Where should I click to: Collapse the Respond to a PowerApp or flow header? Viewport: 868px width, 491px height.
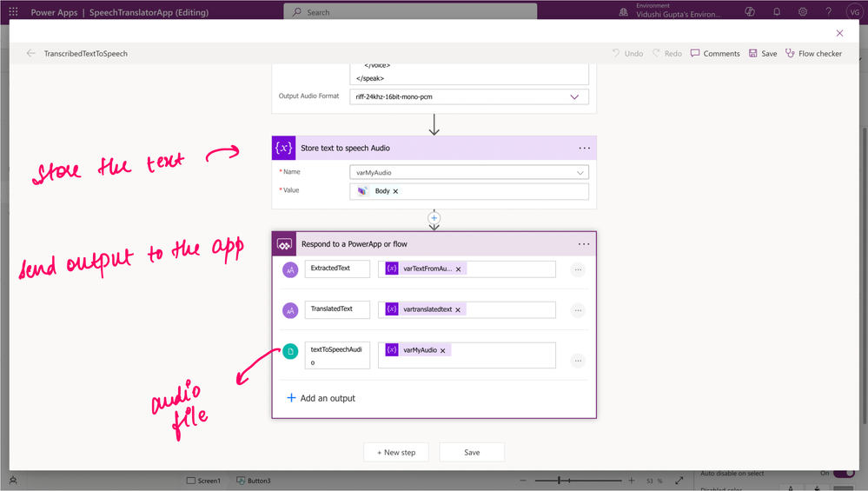click(434, 244)
